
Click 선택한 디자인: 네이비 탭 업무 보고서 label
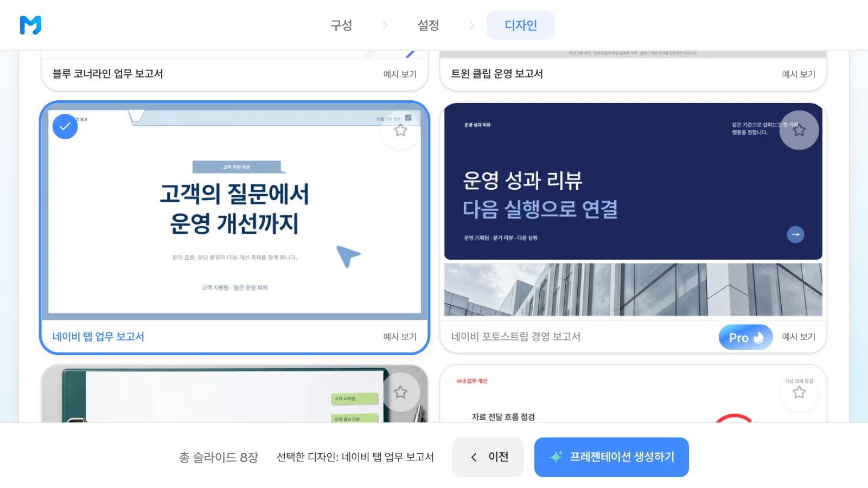(x=355, y=457)
